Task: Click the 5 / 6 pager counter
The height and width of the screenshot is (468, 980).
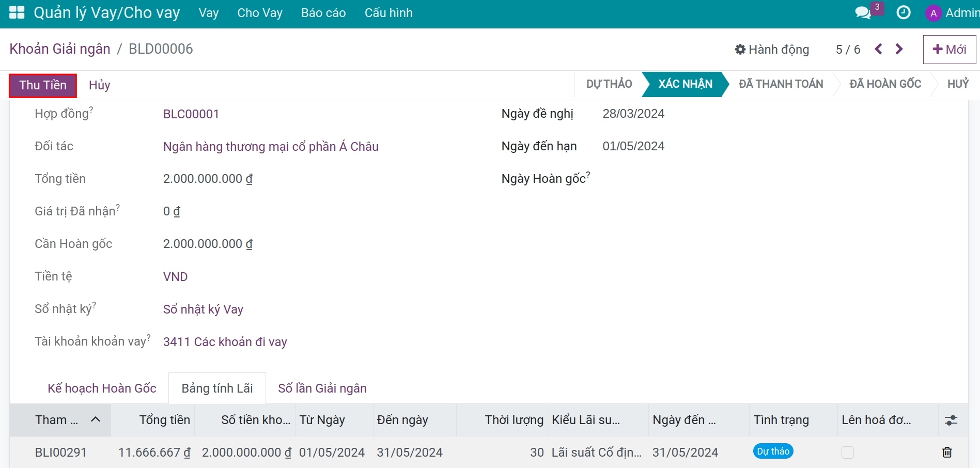Action: [x=848, y=50]
